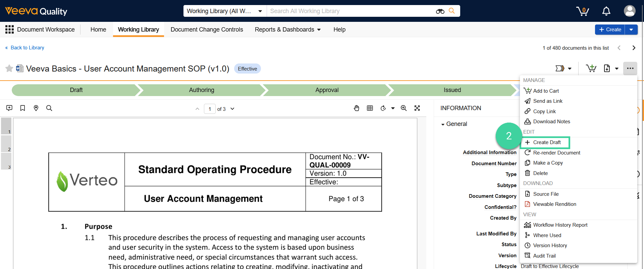Click the binoculars advanced search icon
The width and height of the screenshot is (644, 269).
(x=440, y=11)
